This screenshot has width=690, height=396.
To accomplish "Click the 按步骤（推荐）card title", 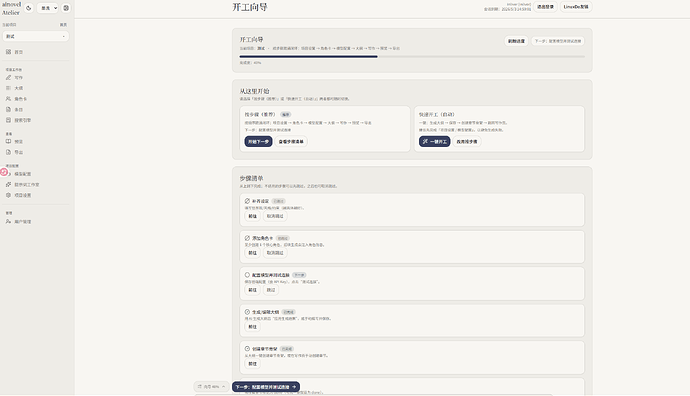I will click(x=260, y=114).
